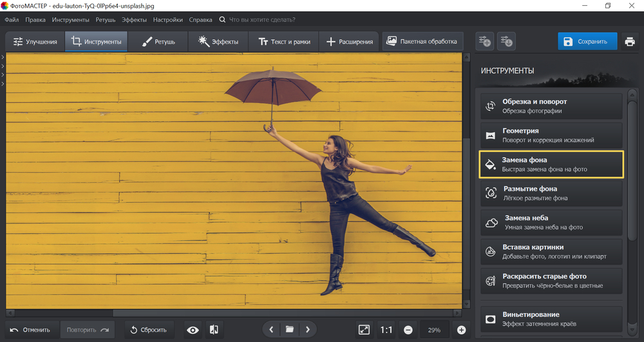
Task: Open the Эффекты menu in menu bar
Action: coord(134,20)
